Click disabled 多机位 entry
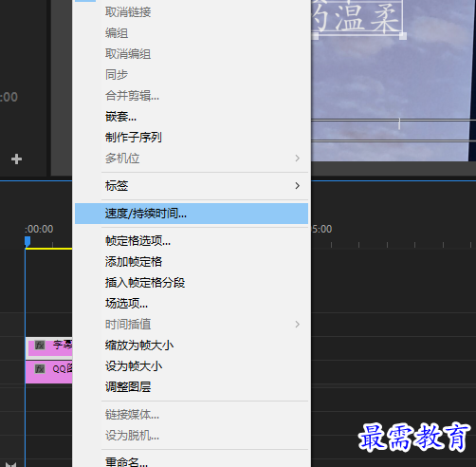The height and width of the screenshot is (467, 476). tap(192, 159)
